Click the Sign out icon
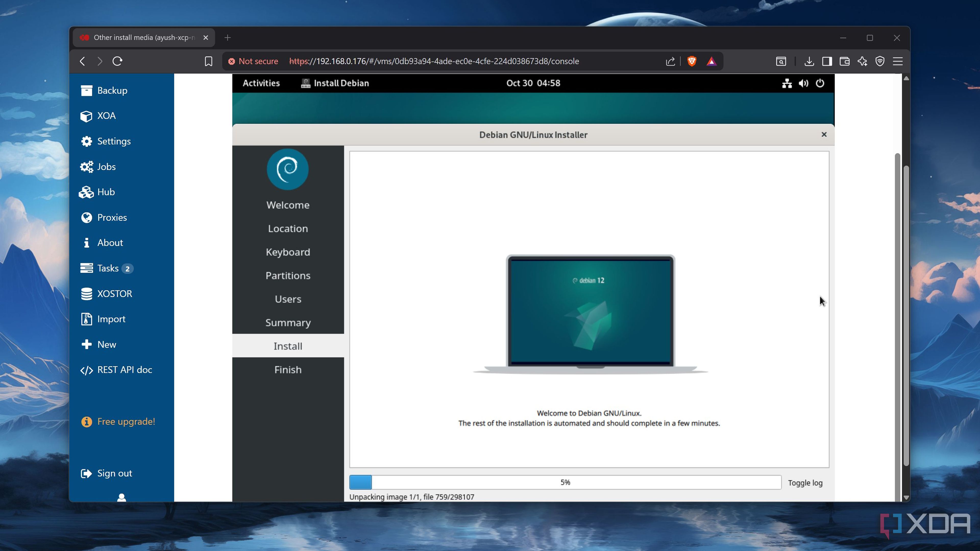The width and height of the screenshot is (980, 551). pos(86,473)
